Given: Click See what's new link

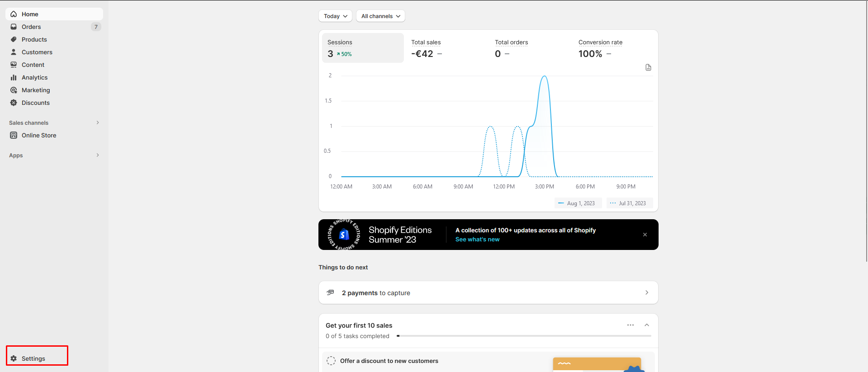Looking at the screenshot, I should click(x=477, y=240).
